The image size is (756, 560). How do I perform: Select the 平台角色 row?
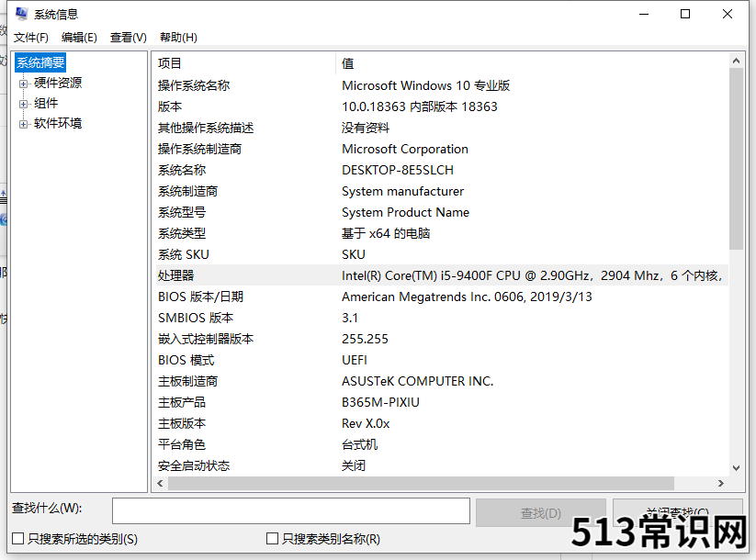click(442, 445)
